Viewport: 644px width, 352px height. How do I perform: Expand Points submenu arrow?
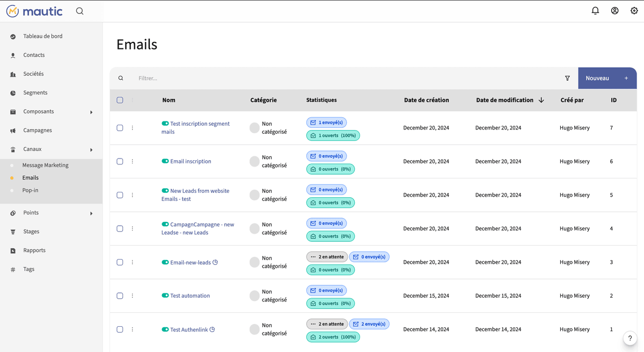click(x=91, y=213)
